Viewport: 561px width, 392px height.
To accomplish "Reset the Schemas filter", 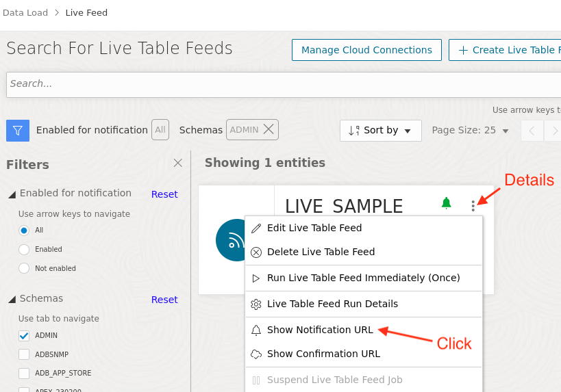I will click(x=164, y=300).
